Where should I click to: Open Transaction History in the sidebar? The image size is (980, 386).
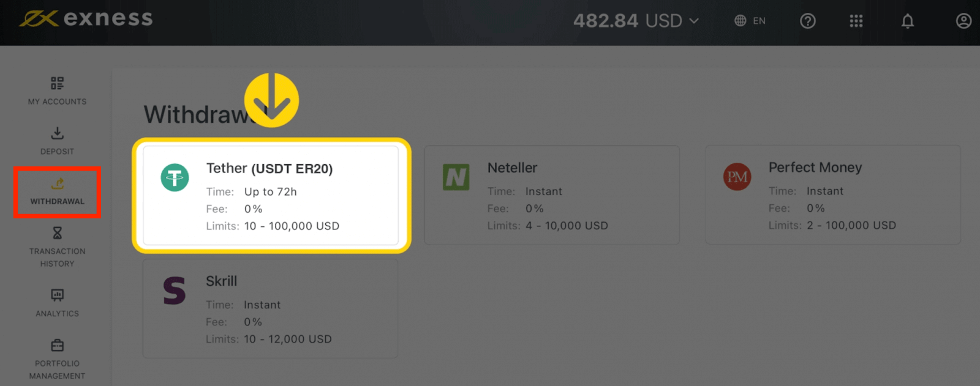57,247
